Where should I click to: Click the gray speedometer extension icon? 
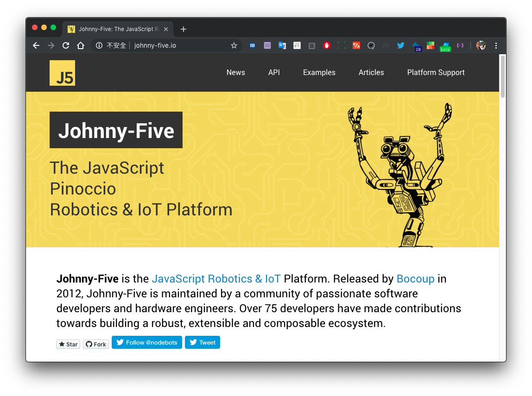371,45
